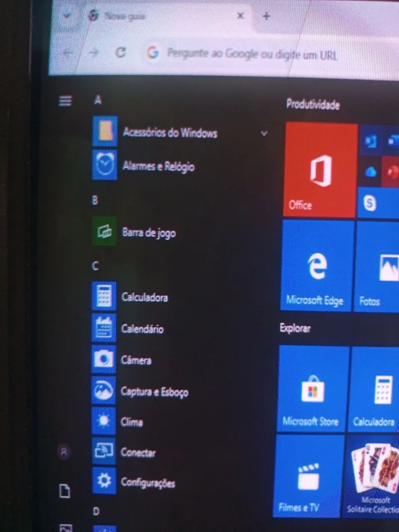
Task: Launch the Conectar app icon
Action: tap(103, 451)
